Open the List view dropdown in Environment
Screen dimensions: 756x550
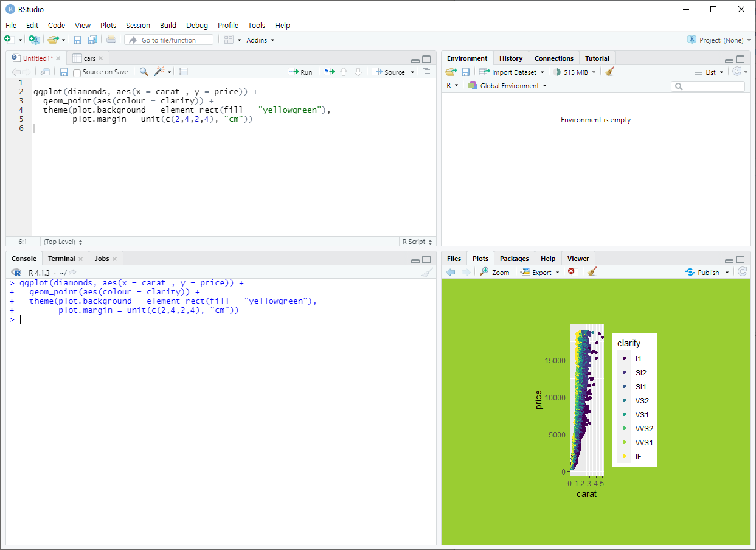(x=710, y=72)
